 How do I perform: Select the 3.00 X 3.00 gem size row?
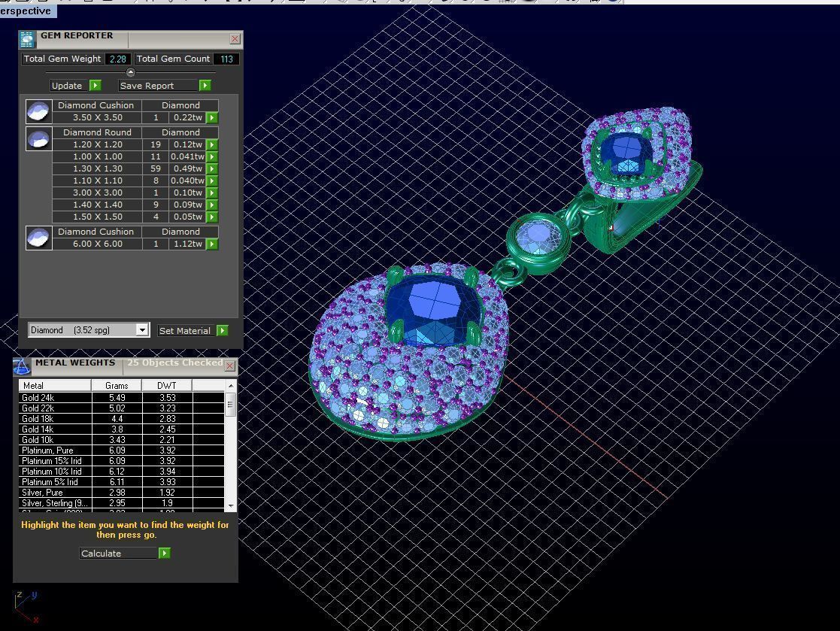tap(135, 193)
